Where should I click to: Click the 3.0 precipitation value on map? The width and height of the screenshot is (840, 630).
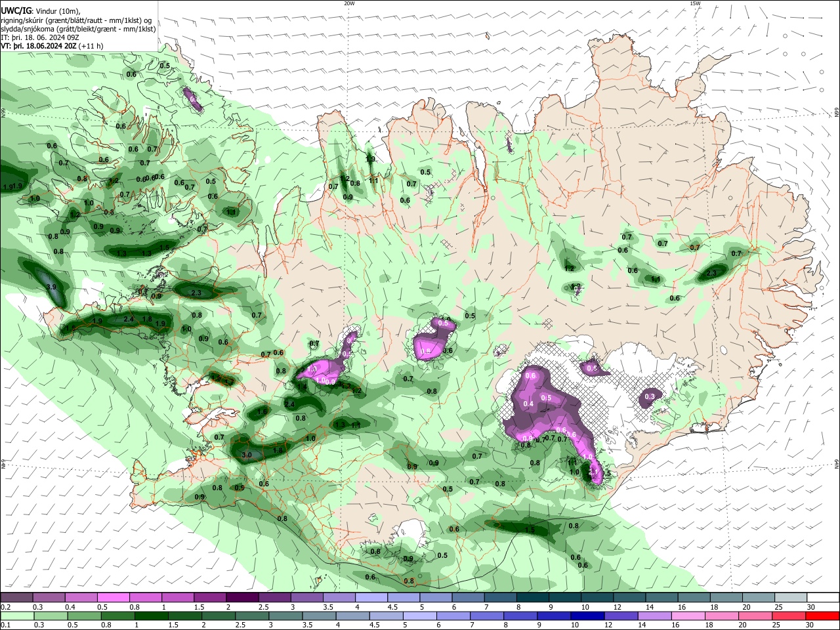pos(247,455)
